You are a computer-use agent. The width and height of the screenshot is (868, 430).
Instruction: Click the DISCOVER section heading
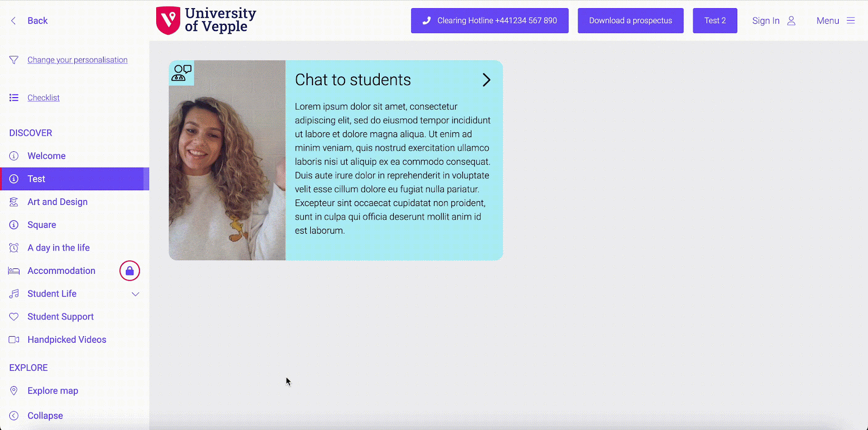coord(30,133)
